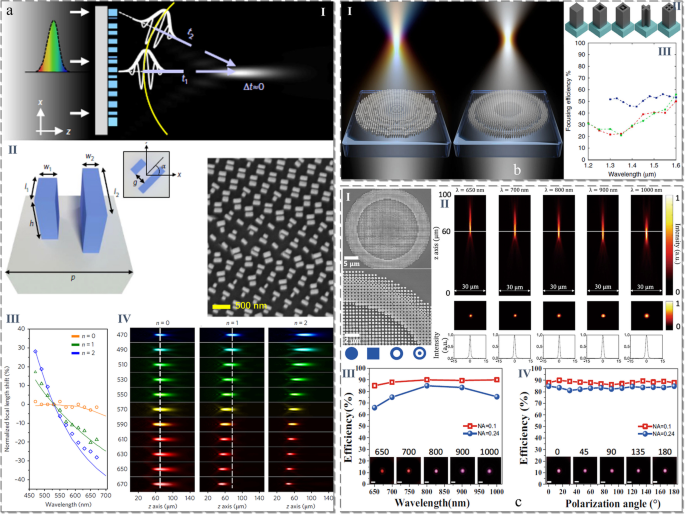Click the solid blue circle shape icon
The width and height of the screenshot is (685, 515).
click(x=351, y=354)
